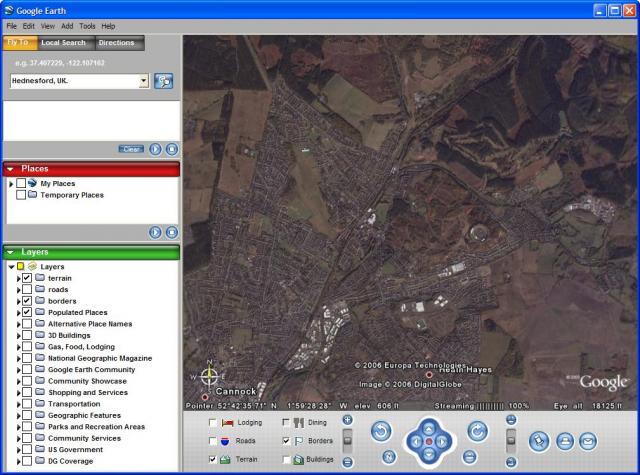Click the red center navigation button
This screenshot has height=475, width=640.
(x=429, y=442)
